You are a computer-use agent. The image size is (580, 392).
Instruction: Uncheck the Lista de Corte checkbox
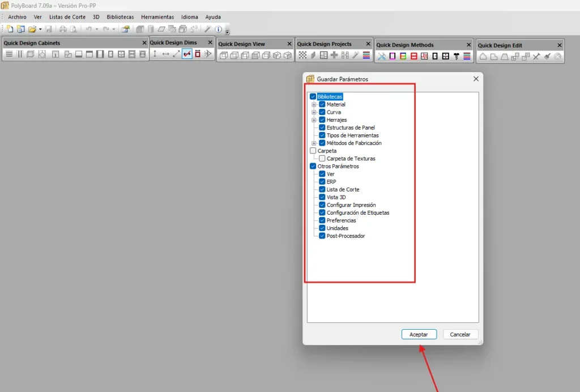(322, 190)
